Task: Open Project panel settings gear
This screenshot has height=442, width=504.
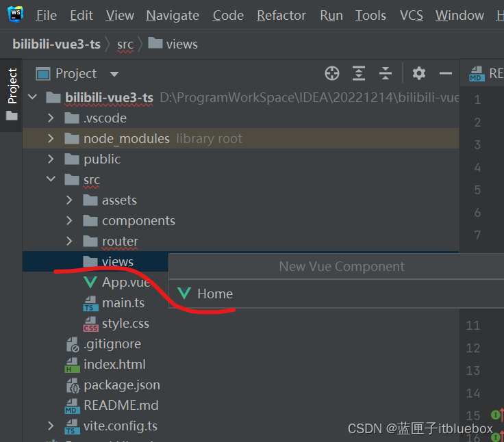Action: point(419,73)
